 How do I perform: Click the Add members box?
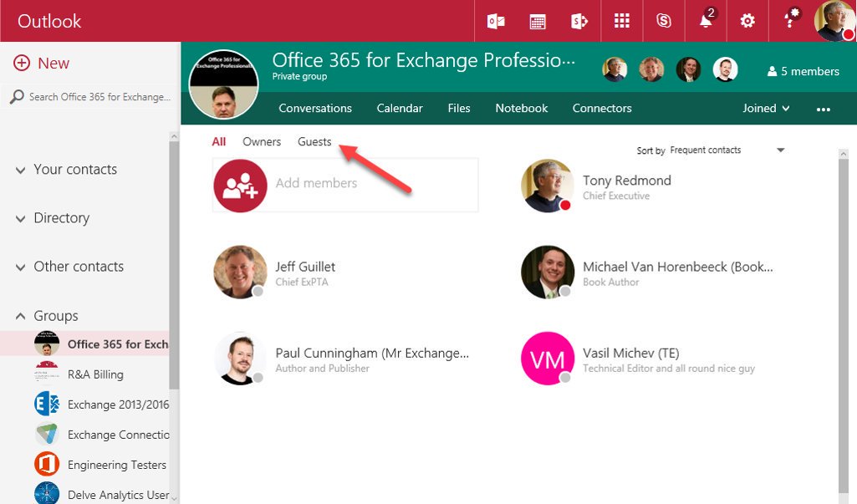pos(345,186)
